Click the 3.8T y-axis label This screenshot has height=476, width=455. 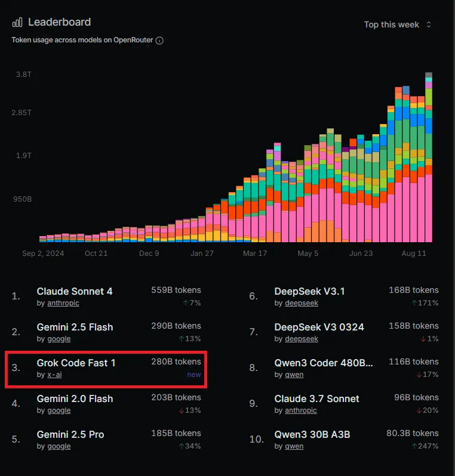click(24, 75)
